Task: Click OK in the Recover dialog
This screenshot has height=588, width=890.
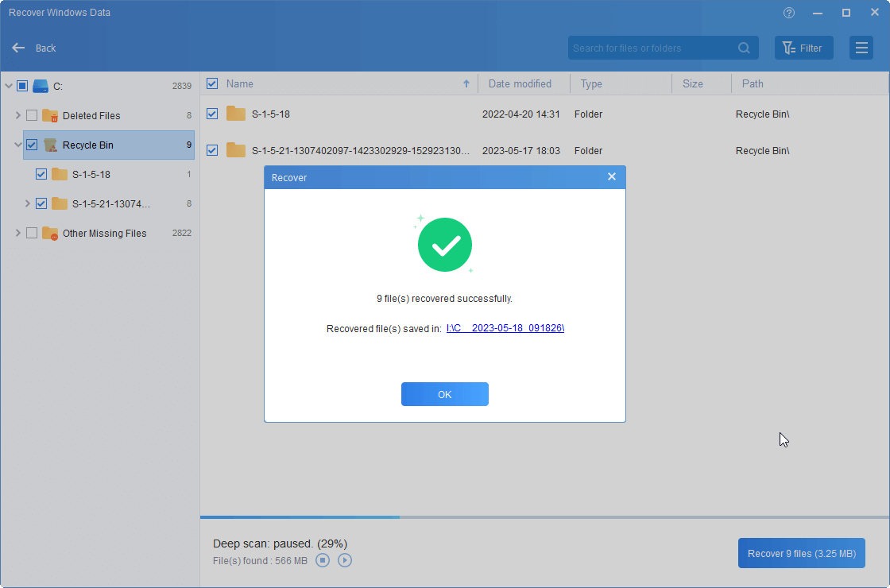Action: tap(445, 394)
